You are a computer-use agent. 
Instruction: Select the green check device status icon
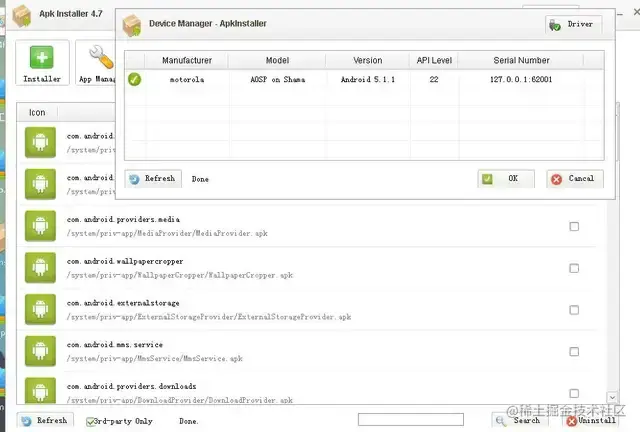(x=135, y=79)
